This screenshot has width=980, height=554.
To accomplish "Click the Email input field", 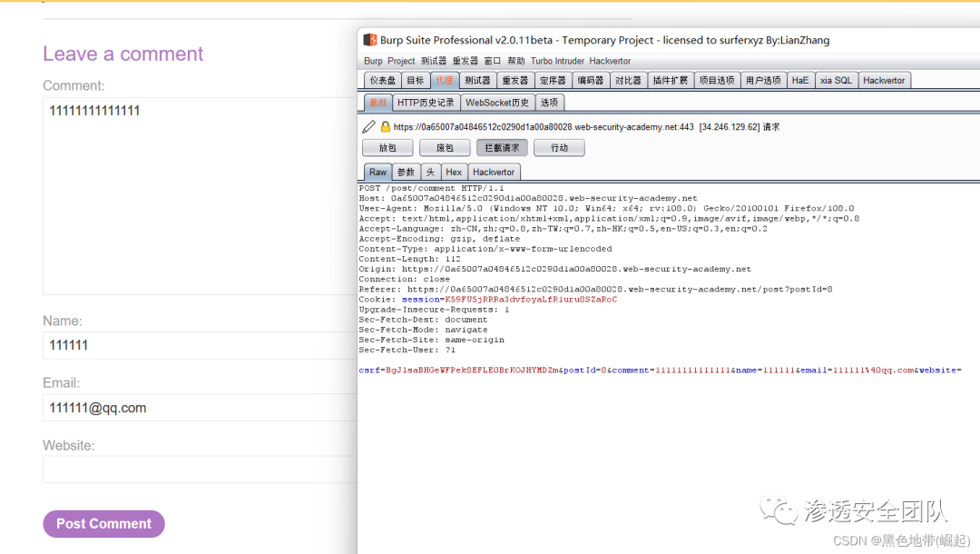I will click(200, 408).
